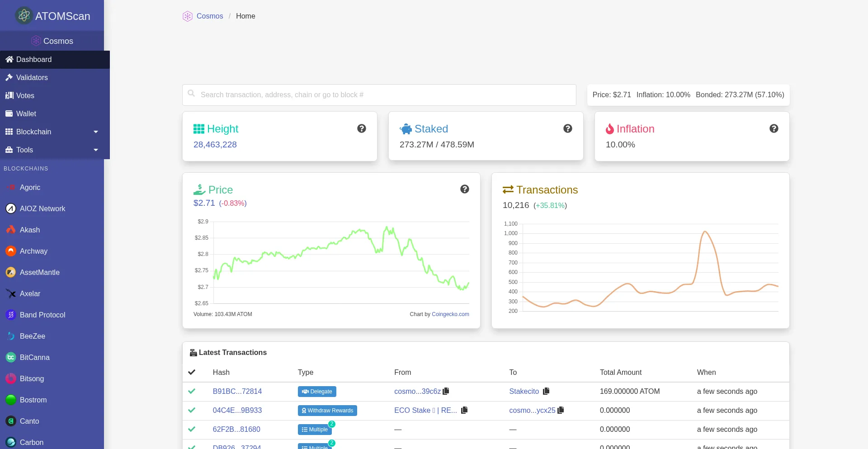
Task: Open transaction hash B91BC...72814
Action: [237, 391]
